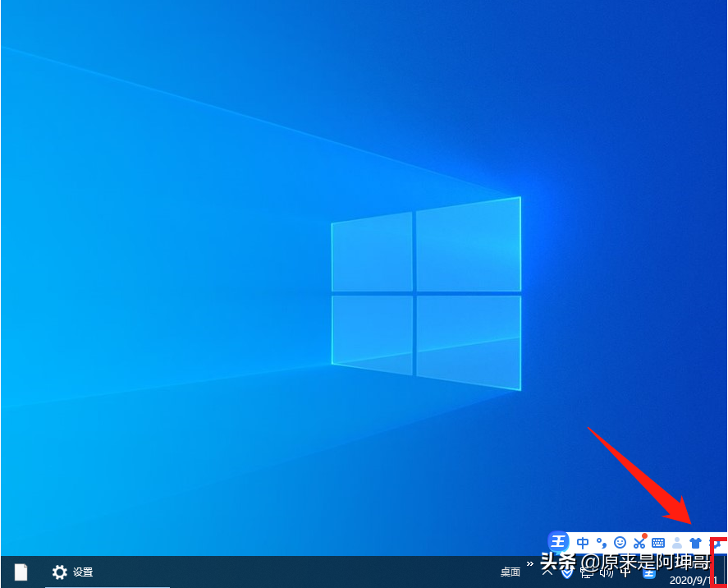Open Windows Defender shield in the system tray
Viewport: 728px width, 588px height.
click(x=567, y=572)
